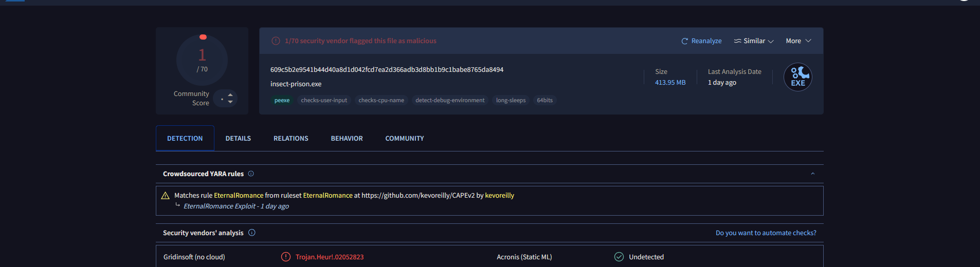This screenshot has width=980, height=267.
Task: Click red alert icon next to Trojan.Heur!.02052823
Action: [x=286, y=257]
